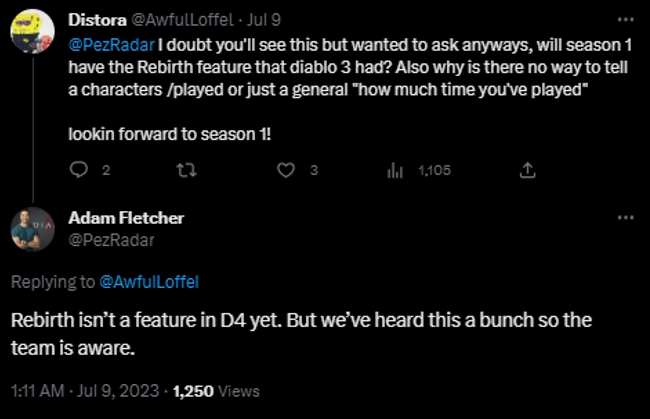The height and width of the screenshot is (419, 650).
Task: Click the @PezRadar mention in Distora's tweet
Action: coord(103,46)
